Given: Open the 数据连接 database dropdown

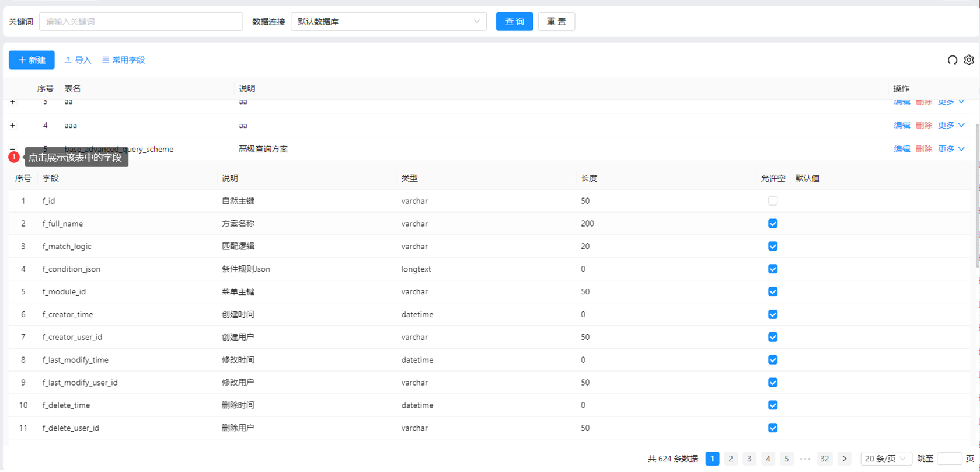Looking at the screenshot, I should point(388,22).
